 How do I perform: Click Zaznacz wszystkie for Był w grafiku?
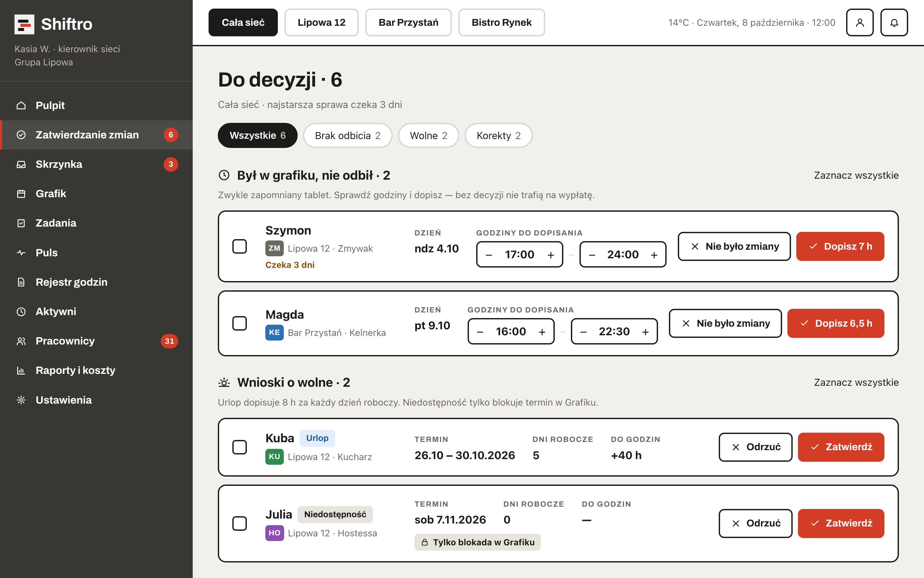click(856, 175)
